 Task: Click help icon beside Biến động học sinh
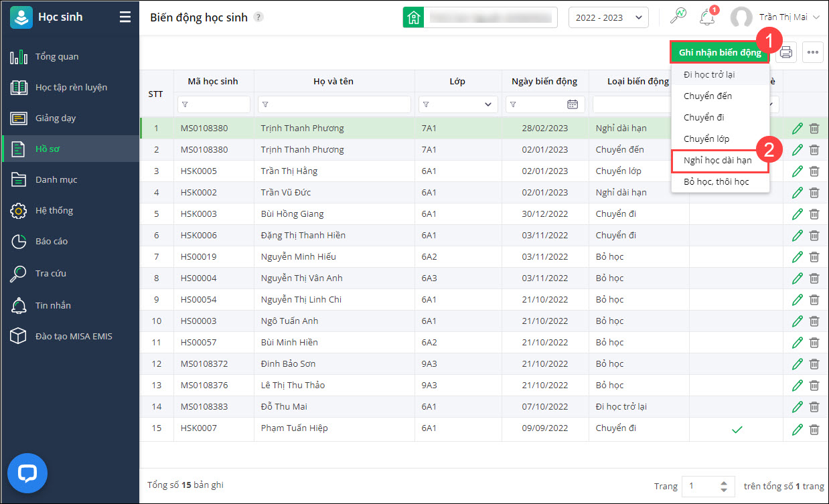click(x=258, y=17)
